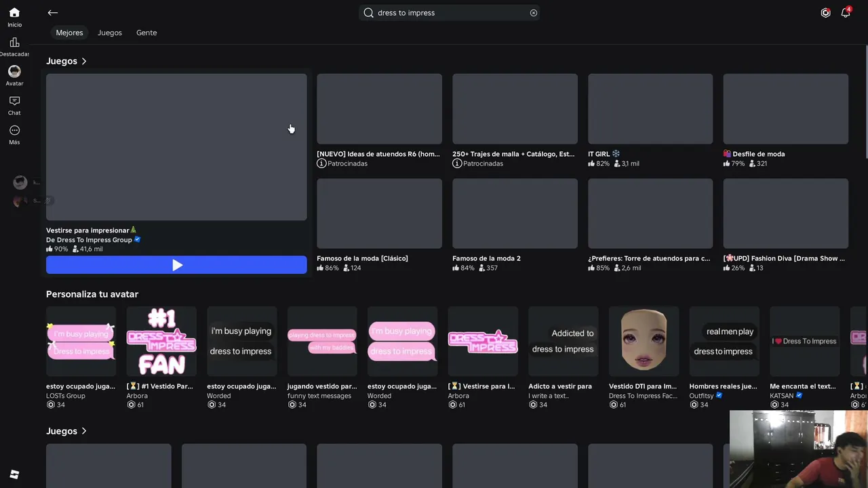Open the DTI face item thumbnail
Image resolution: width=868 pixels, height=488 pixels.
point(644,341)
